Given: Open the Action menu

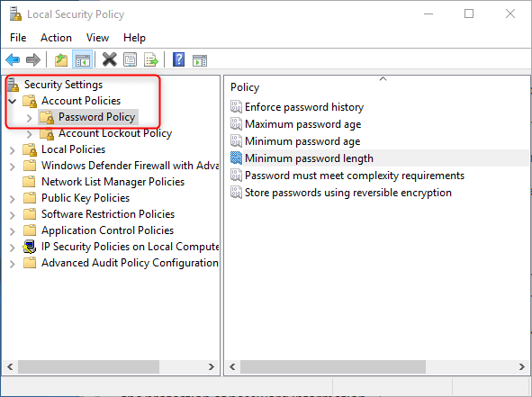Looking at the screenshot, I should (56, 38).
